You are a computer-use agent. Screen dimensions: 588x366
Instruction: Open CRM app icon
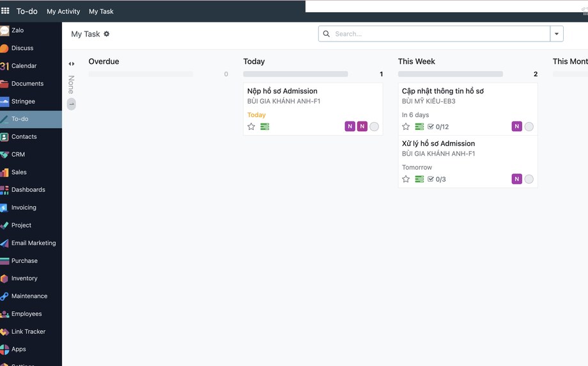[x=4, y=154]
